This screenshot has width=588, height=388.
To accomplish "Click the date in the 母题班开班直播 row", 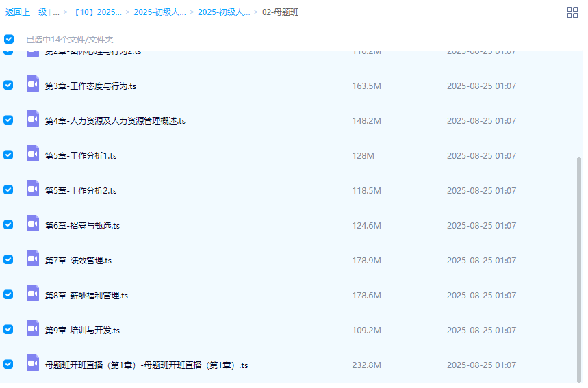I will (481, 365).
